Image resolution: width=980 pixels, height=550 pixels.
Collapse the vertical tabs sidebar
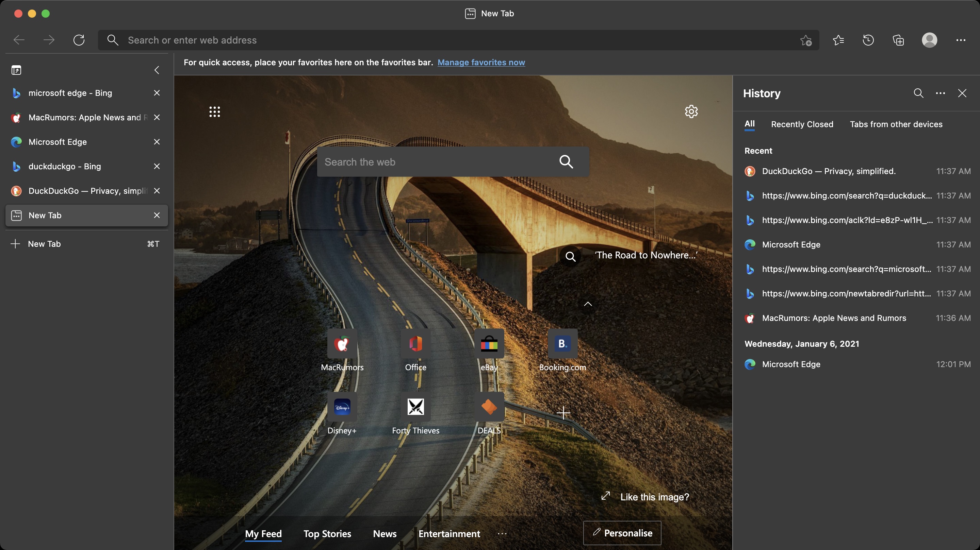pos(157,70)
